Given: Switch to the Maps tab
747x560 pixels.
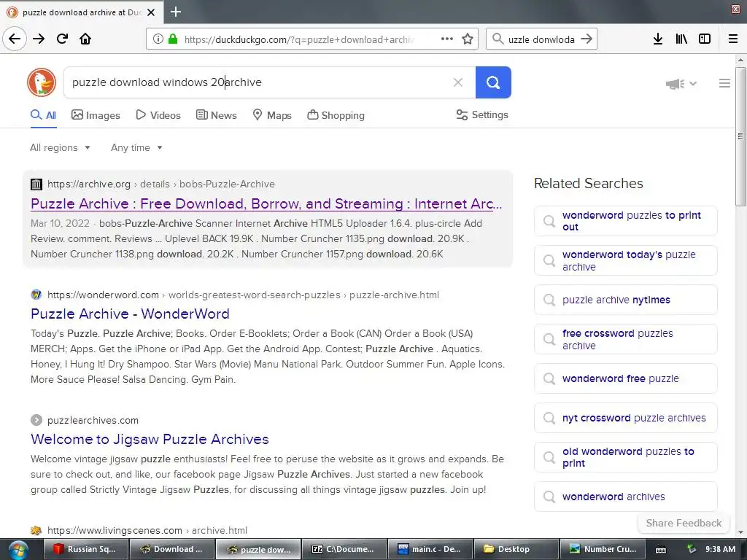Looking at the screenshot, I should pos(272,115).
